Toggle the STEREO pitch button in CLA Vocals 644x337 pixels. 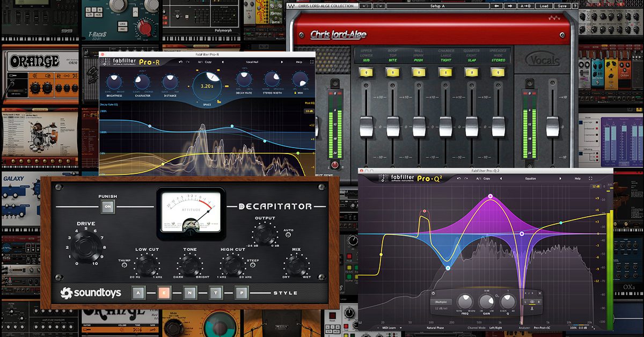point(497,72)
